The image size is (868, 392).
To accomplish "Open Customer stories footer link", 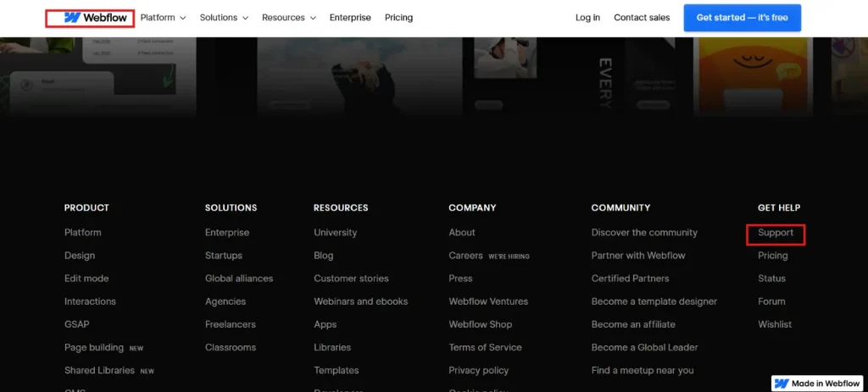I will coord(351,278).
